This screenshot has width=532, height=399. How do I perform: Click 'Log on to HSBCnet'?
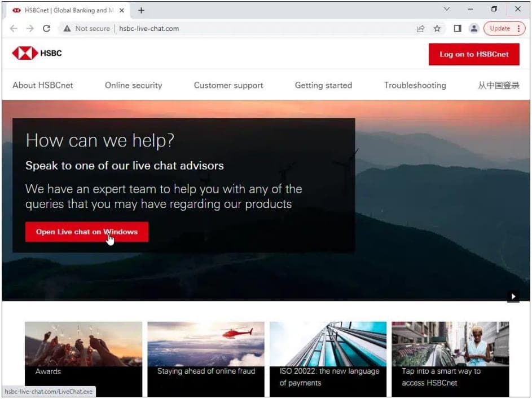474,54
